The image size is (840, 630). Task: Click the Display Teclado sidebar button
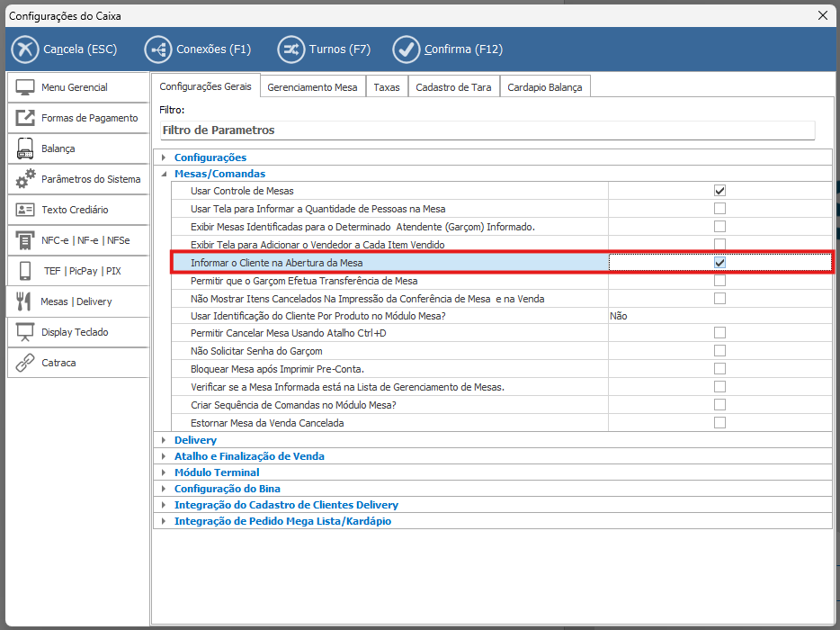77,332
